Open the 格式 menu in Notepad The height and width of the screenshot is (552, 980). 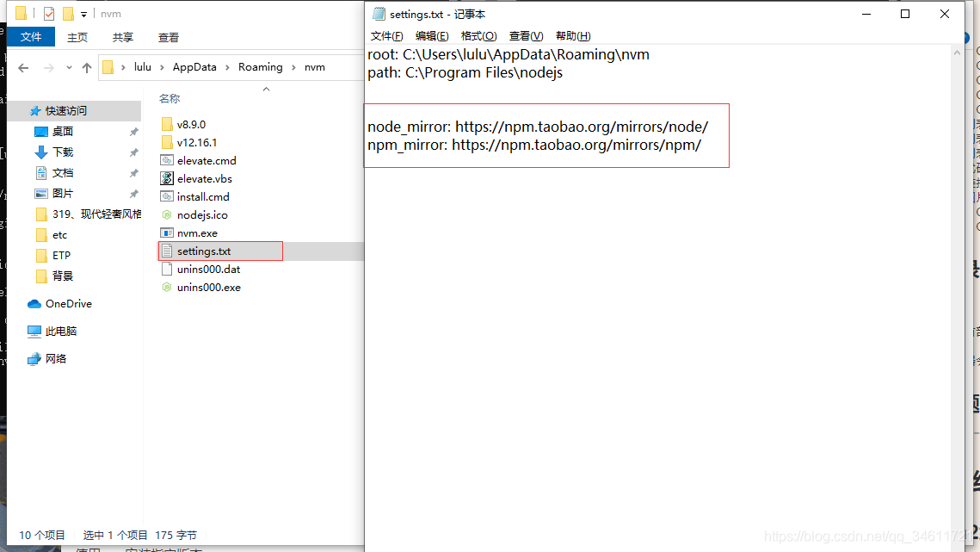click(x=478, y=35)
